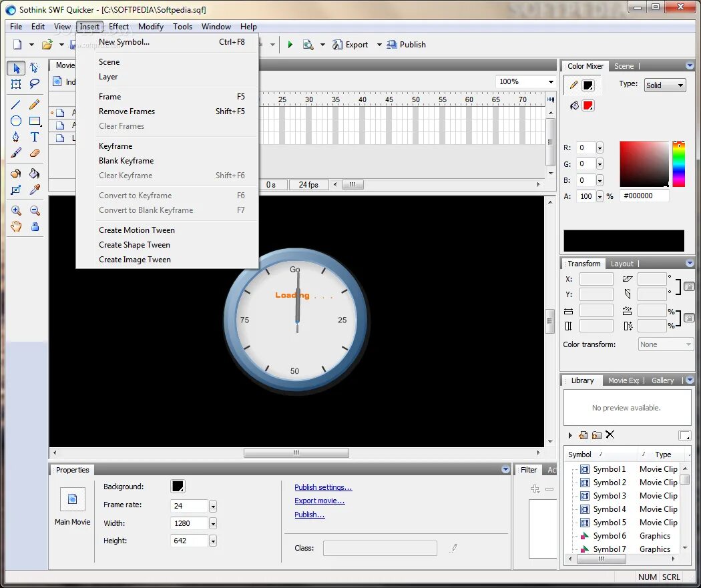Viewport: 701px width, 588px height.
Task: Click the green Play movie button
Action: click(x=290, y=45)
